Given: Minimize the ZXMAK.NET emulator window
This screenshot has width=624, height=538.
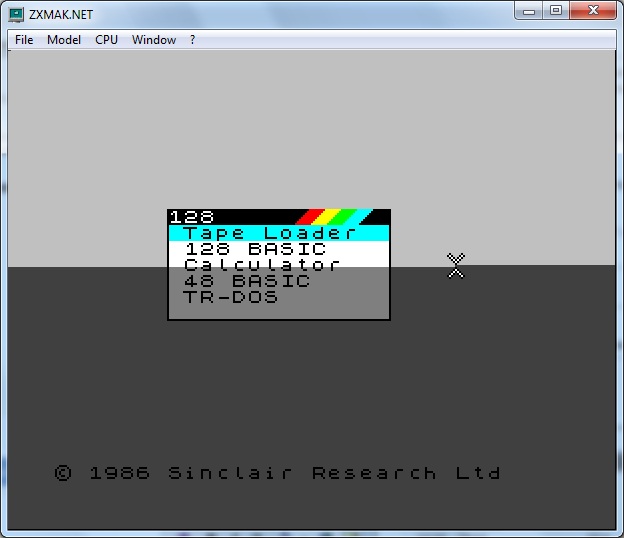Looking at the screenshot, I should (531, 11).
